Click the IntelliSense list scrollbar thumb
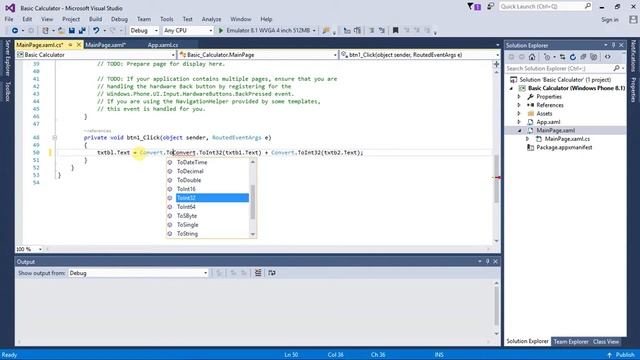The width and height of the screenshot is (640, 360). (x=253, y=202)
